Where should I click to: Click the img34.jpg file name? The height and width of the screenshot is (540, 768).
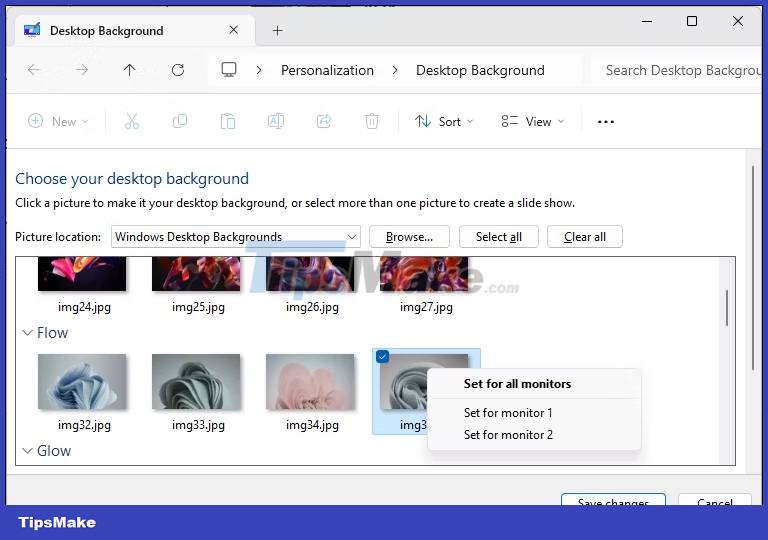[312, 425]
